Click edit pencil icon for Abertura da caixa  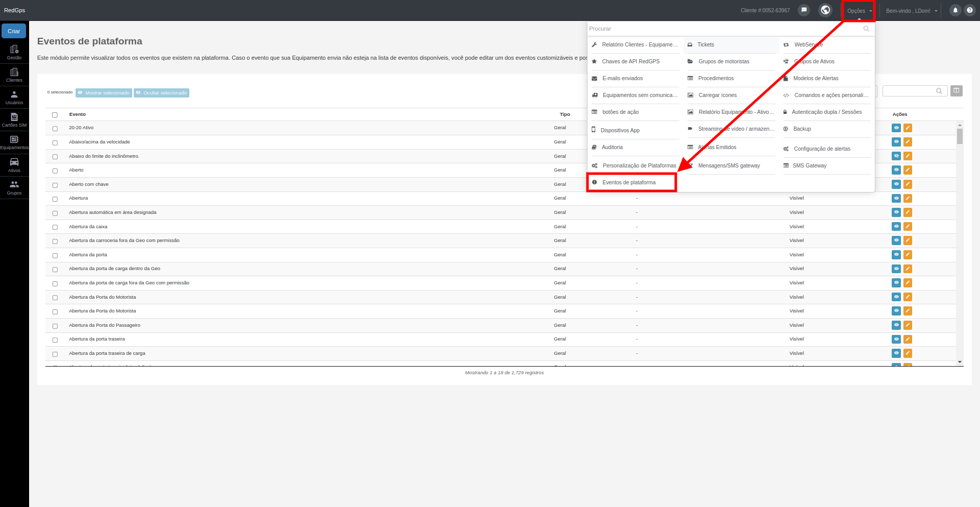point(908,226)
